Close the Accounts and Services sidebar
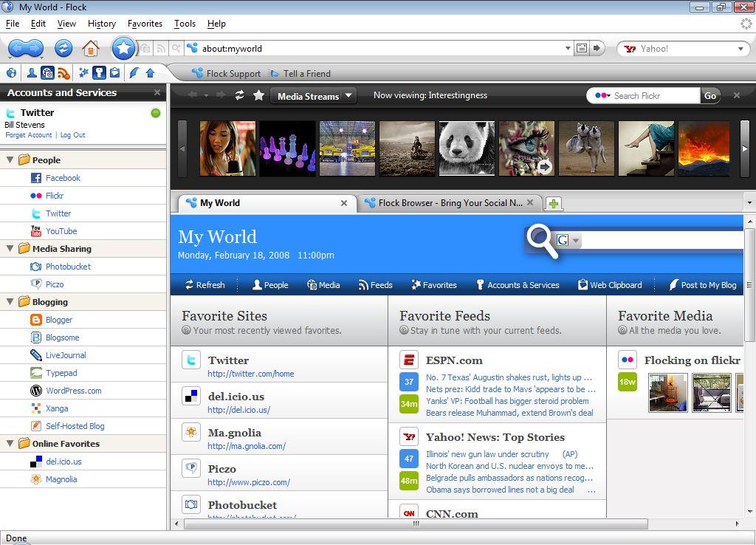Viewport: 756px width, 545px height. coord(157,92)
